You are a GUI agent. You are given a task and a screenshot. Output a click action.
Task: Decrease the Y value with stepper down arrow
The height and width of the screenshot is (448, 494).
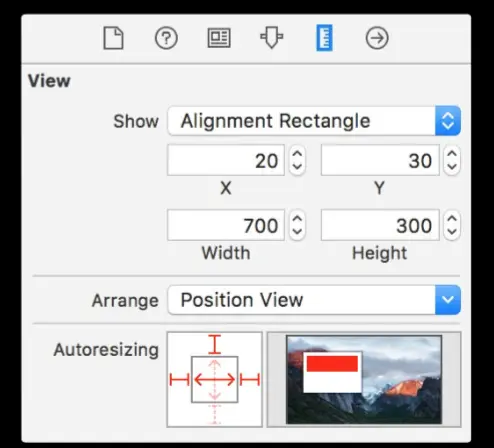point(452,166)
